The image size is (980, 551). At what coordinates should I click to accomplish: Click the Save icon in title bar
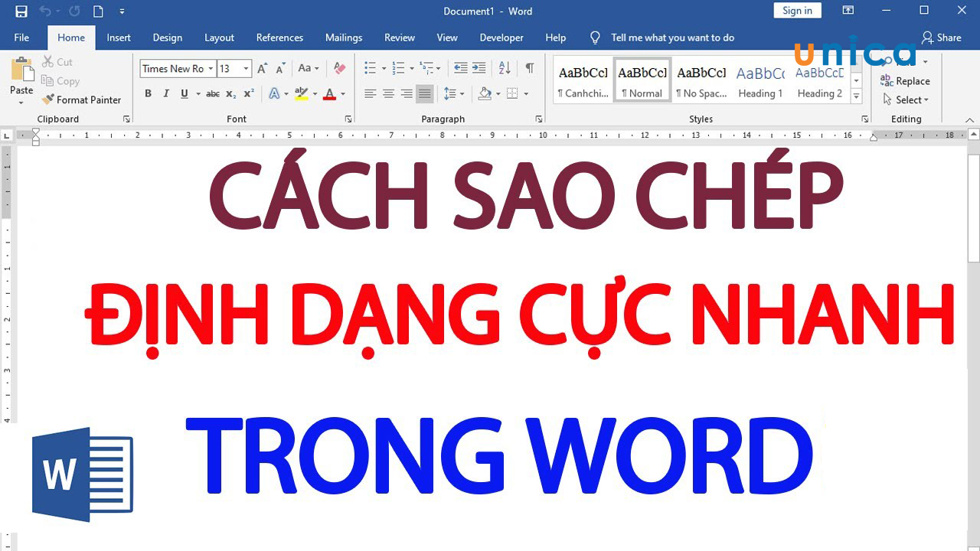click(21, 11)
